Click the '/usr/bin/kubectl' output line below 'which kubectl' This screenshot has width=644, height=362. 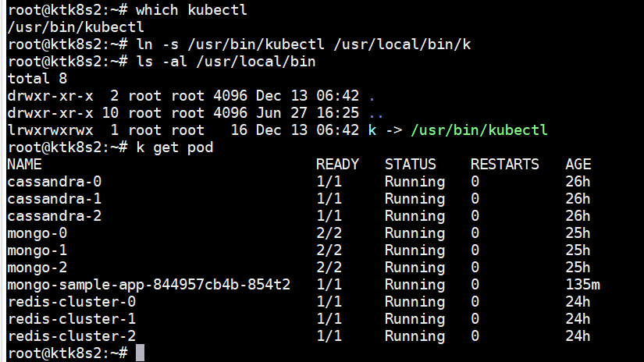pos(76,27)
